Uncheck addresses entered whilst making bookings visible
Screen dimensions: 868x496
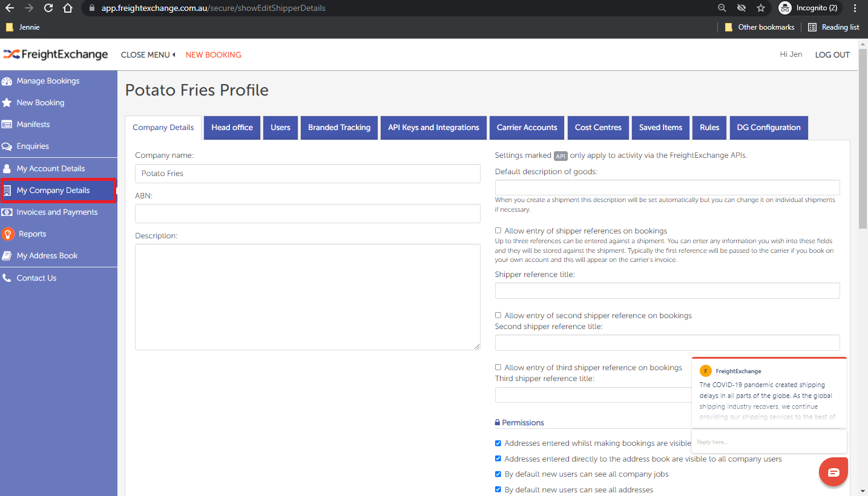click(x=498, y=443)
